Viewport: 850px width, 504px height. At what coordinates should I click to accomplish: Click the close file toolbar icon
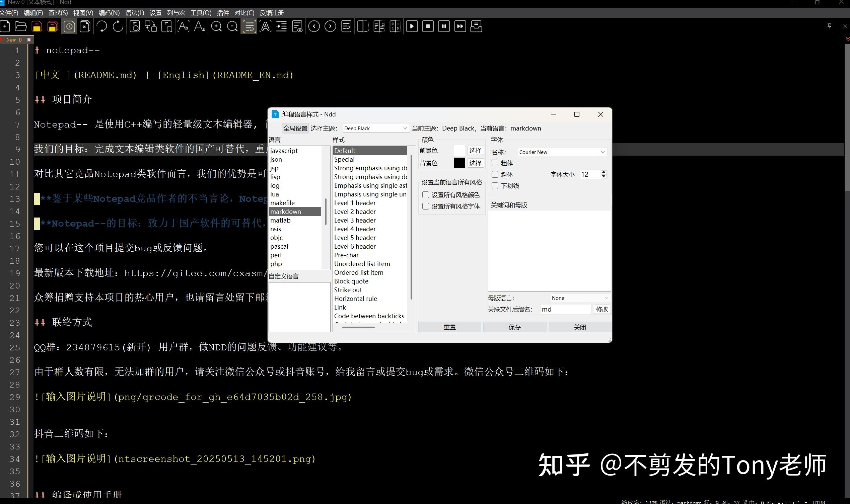85,26
